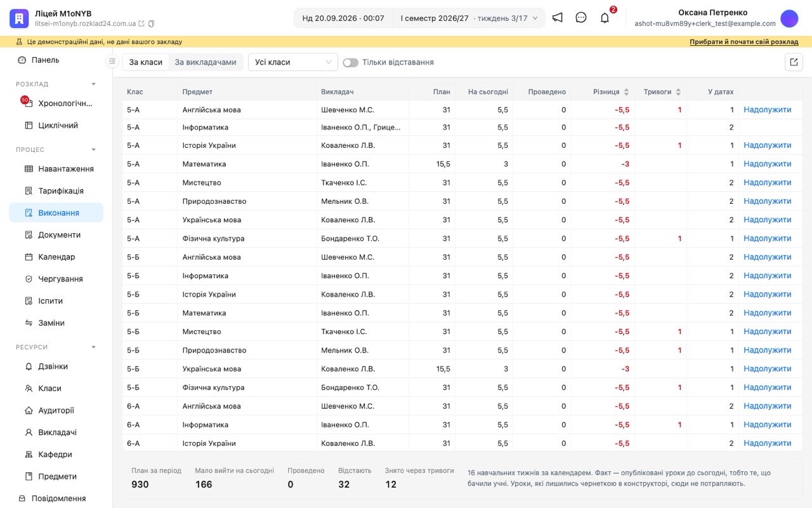Image resolution: width=812 pixels, height=508 pixels.
Task: Click the Циклічний schedule icon
Action: 29,125
